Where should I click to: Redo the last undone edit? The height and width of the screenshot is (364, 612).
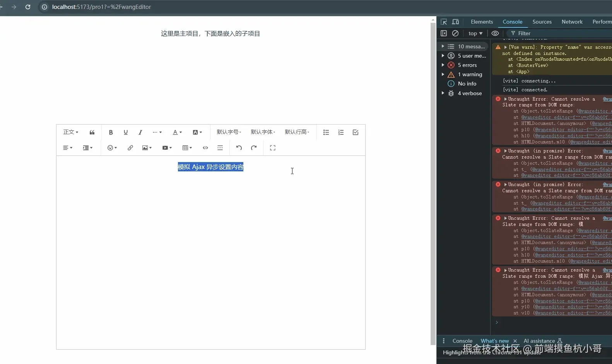click(x=254, y=148)
